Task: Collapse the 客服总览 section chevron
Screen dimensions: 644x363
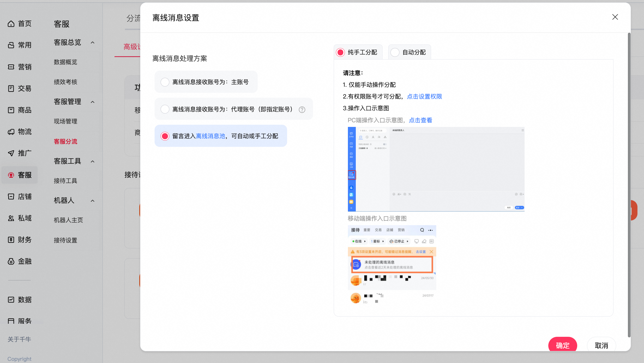Action: (x=93, y=43)
